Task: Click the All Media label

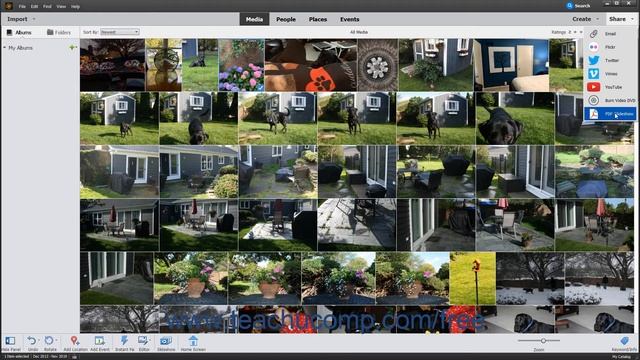Action: (x=359, y=32)
